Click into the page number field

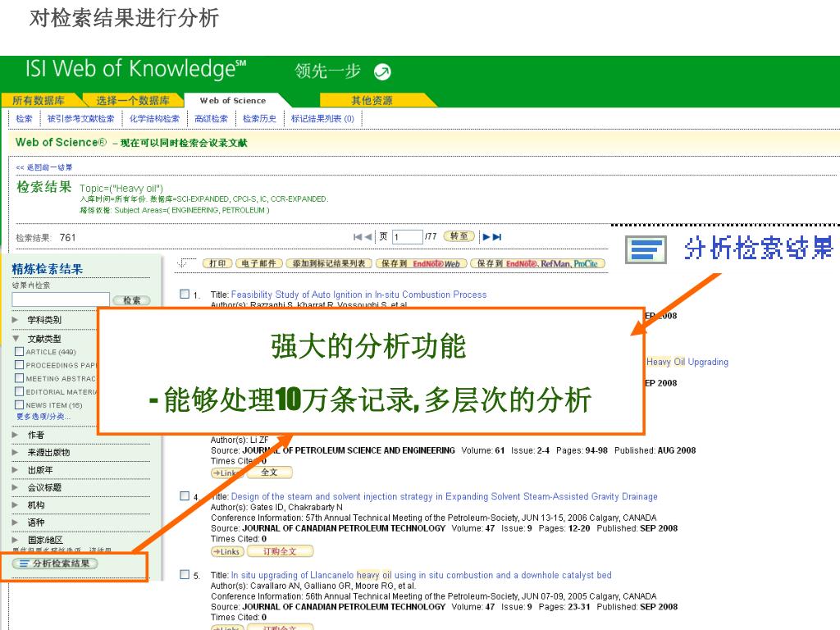407,237
